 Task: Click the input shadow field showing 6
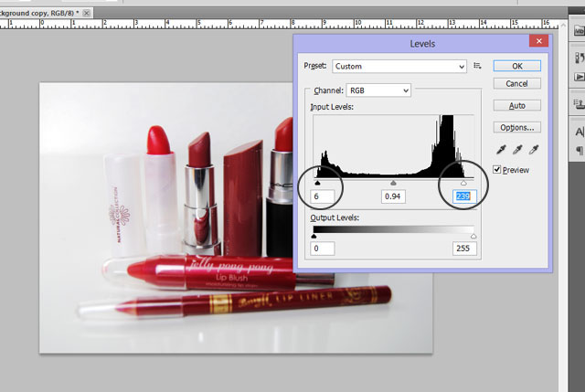(x=323, y=196)
